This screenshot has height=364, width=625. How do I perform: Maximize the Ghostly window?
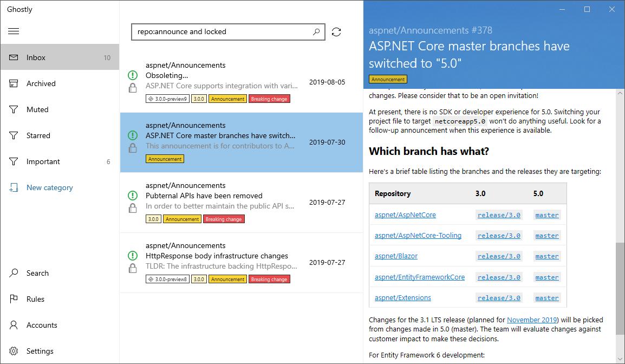point(587,9)
